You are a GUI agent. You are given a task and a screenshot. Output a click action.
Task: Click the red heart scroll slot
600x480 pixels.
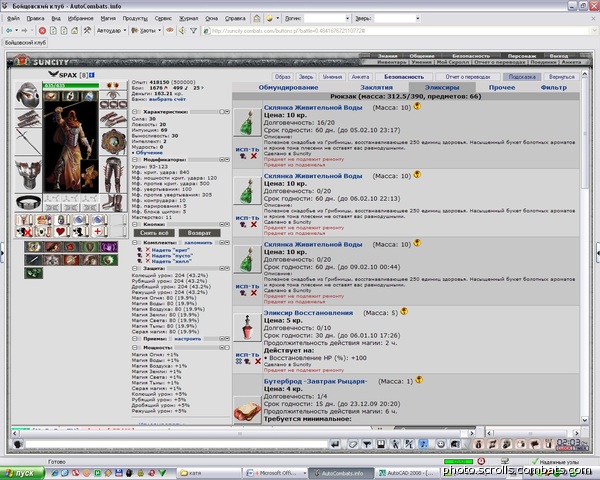(61, 232)
